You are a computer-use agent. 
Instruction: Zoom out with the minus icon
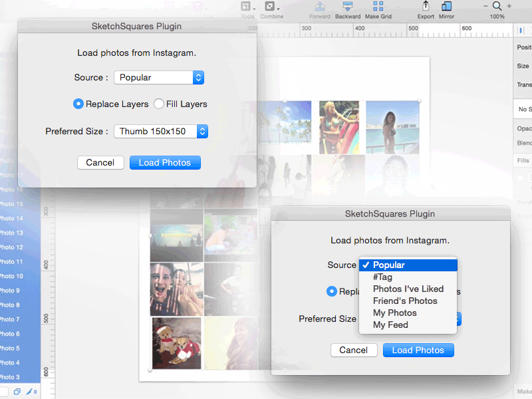(485, 6)
